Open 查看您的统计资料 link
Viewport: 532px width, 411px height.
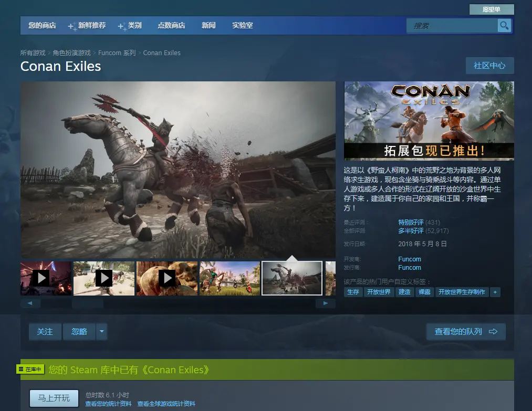point(108,404)
